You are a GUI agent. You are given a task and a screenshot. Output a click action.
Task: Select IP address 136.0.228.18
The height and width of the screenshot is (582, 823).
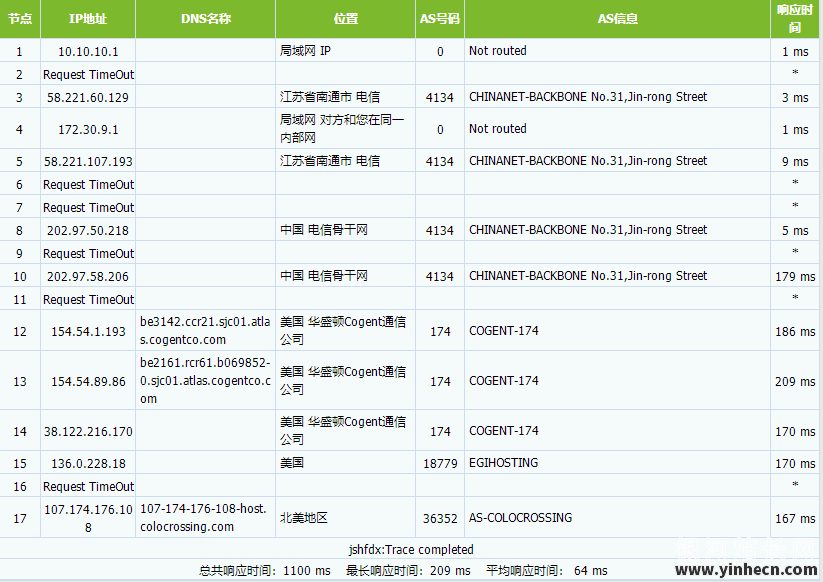coord(88,464)
